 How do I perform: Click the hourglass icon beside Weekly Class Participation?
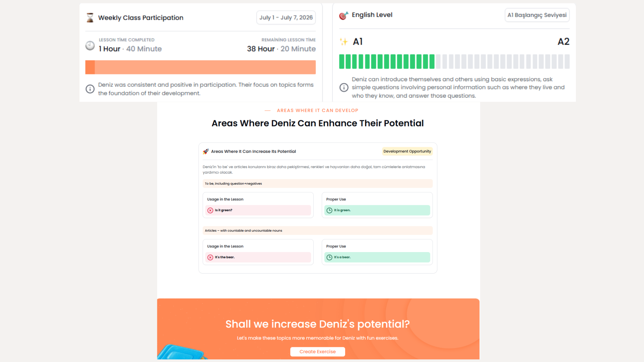coord(90,18)
